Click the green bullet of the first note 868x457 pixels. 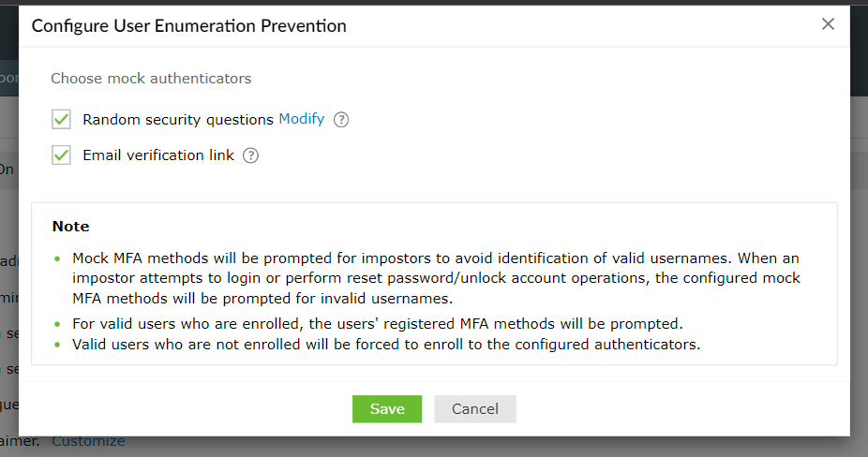(x=57, y=258)
